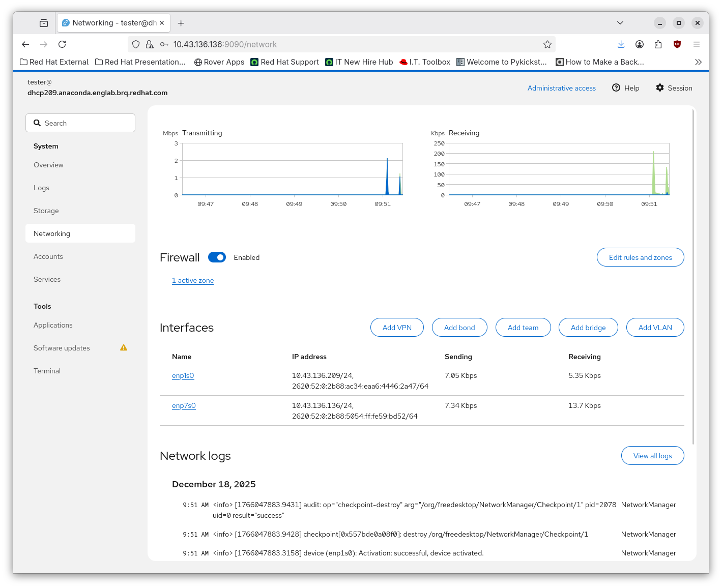Click the browser forward arrow
722x588 pixels.
coord(44,44)
